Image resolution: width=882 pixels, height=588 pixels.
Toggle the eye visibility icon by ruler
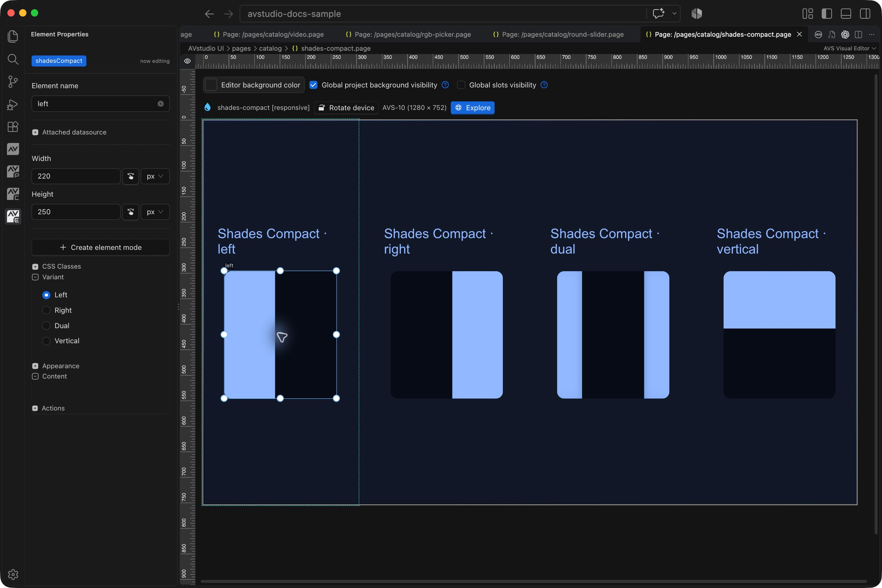tap(187, 61)
